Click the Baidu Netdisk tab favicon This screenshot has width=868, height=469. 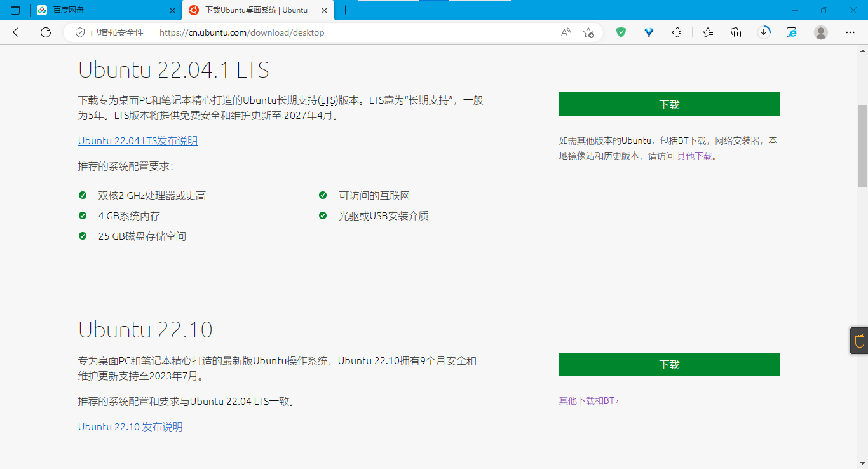pos(42,10)
